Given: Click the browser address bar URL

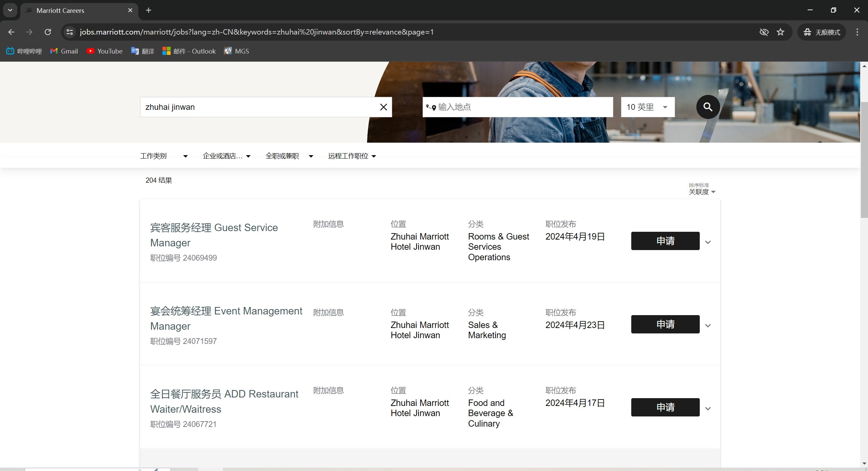Looking at the screenshot, I should coord(257,32).
